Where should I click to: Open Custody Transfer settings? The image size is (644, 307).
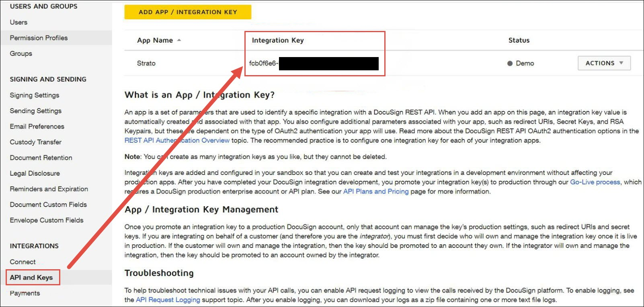click(36, 142)
